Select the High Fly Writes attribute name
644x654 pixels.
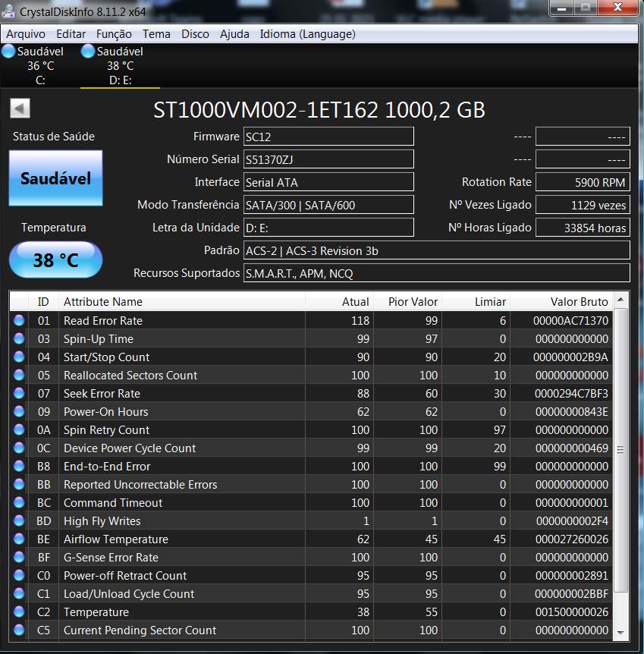click(x=102, y=521)
